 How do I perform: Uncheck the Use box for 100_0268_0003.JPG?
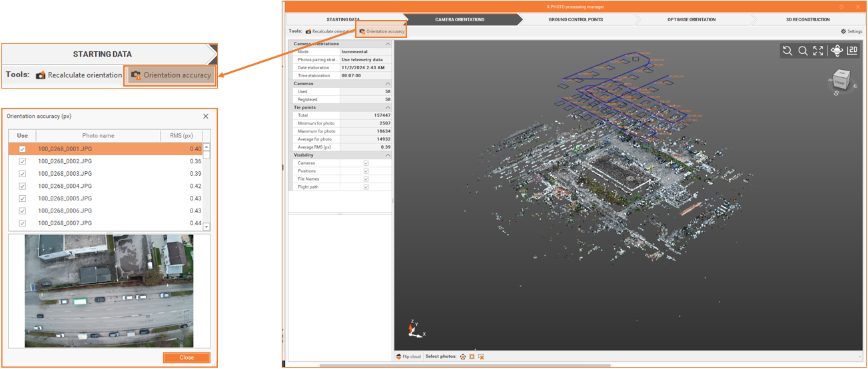pos(23,174)
